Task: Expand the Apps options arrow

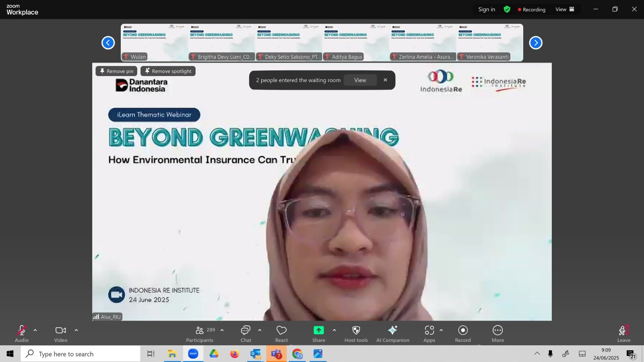Action: (441, 330)
